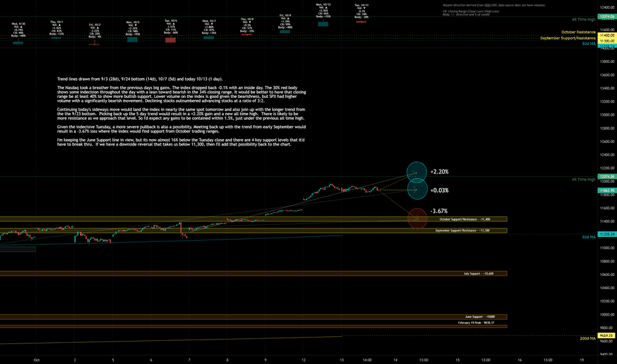Select the +2.20% projection label
The image size is (617, 364).
(440, 172)
